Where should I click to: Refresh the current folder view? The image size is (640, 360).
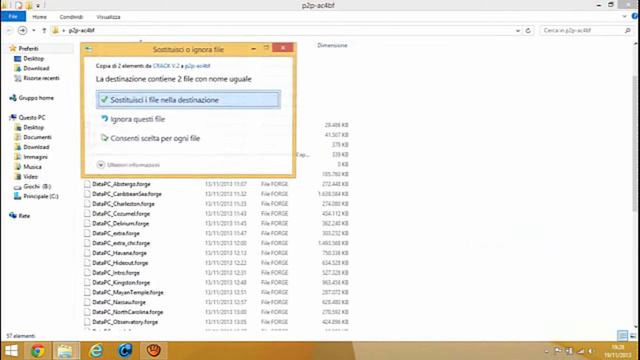coord(528,31)
